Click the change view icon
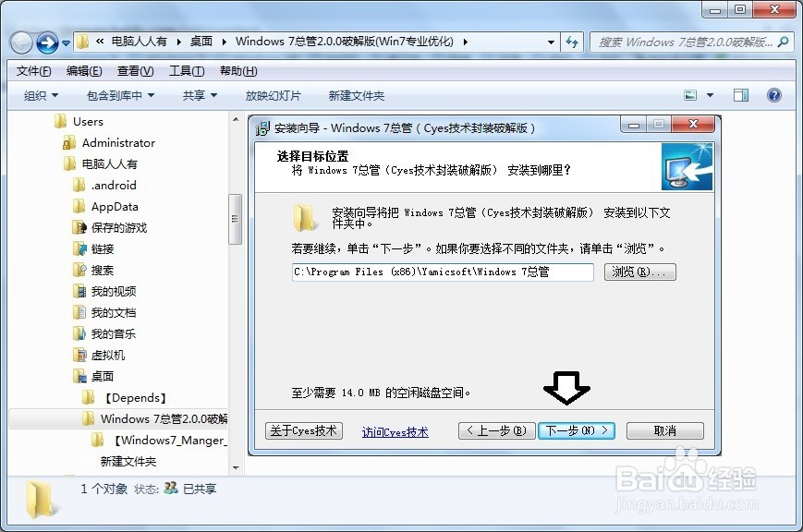 [690, 95]
